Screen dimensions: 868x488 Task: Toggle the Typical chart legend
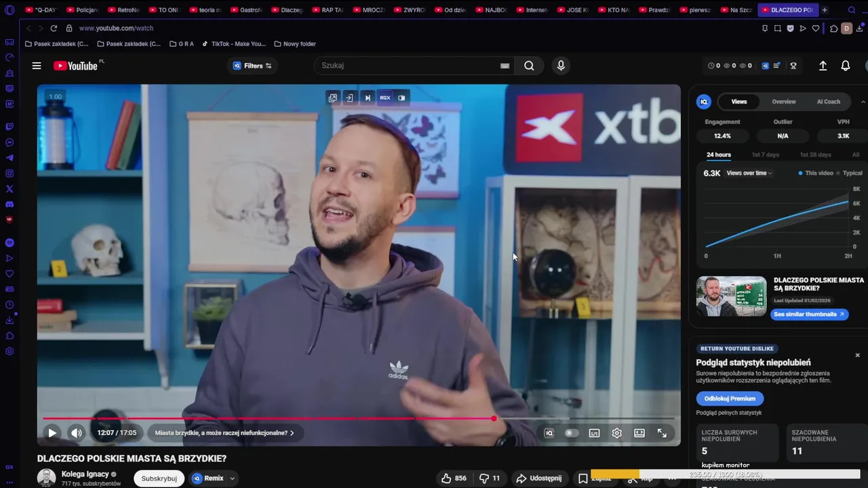[x=850, y=173]
